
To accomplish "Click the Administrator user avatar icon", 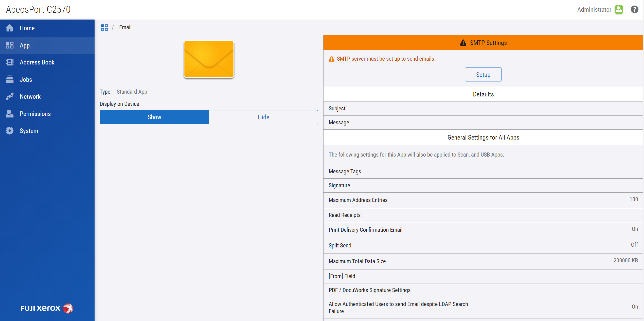I will point(619,9).
